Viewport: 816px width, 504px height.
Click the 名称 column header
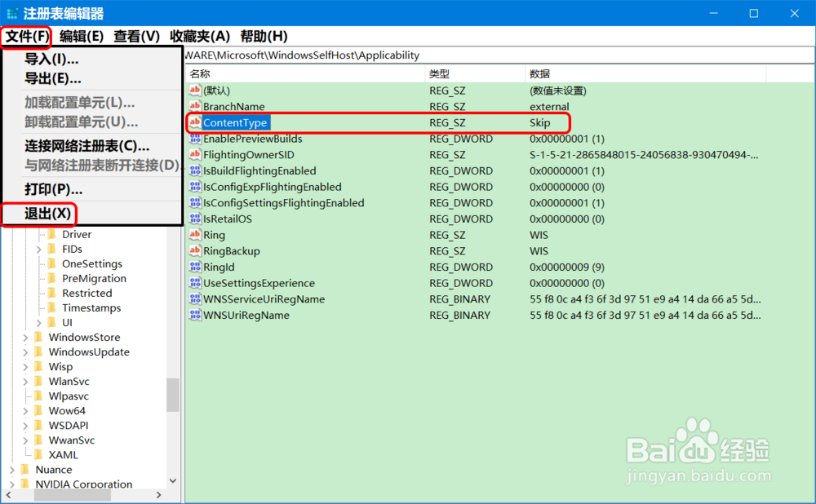(305, 74)
